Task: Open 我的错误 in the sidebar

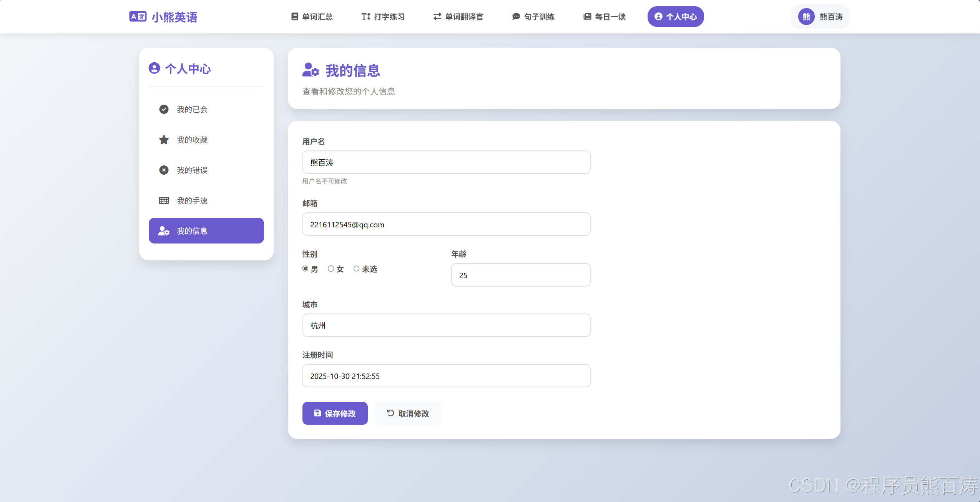Action: 206,170
